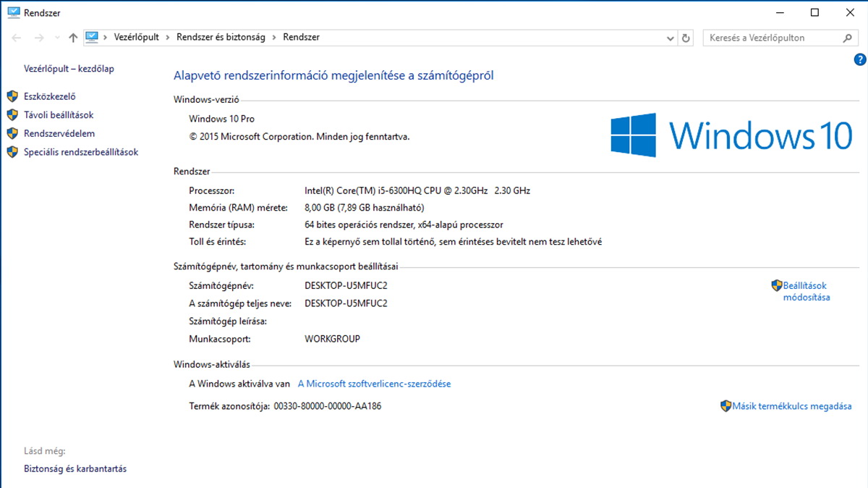Click the WORKGROUP value
Viewport: 868px width, 488px height.
(332, 340)
